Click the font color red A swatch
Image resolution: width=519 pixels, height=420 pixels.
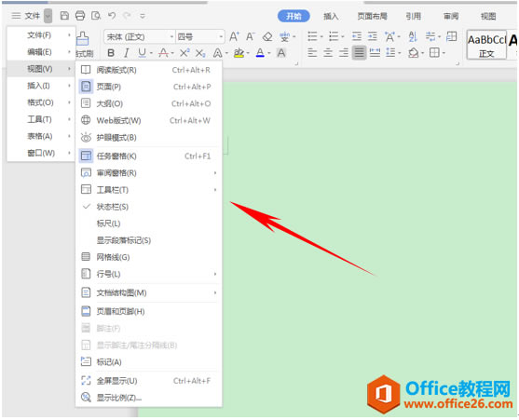[260, 53]
